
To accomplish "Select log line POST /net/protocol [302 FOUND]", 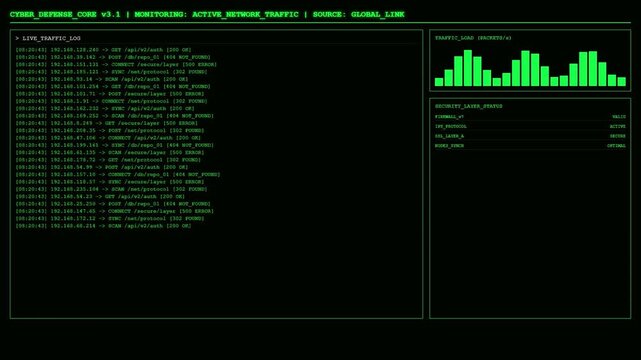I will click(x=110, y=131).
